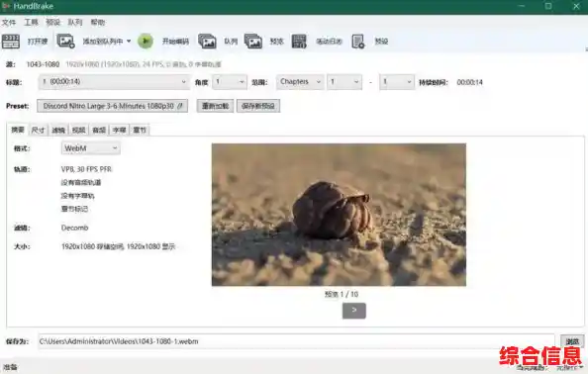The height and width of the screenshot is (374, 588).
Task: Open the Queue (队列) toolbar icon
Action: 207,42
